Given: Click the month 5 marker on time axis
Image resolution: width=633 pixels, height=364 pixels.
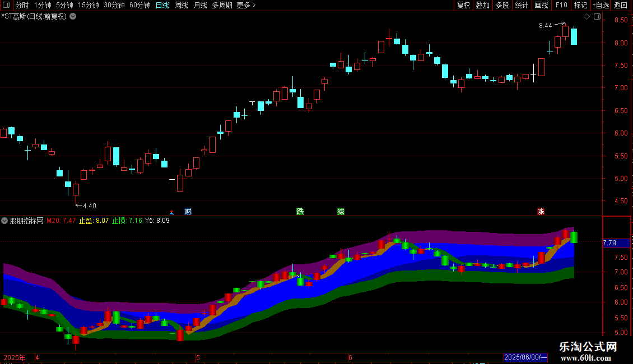Looking at the screenshot, I should [198, 357].
